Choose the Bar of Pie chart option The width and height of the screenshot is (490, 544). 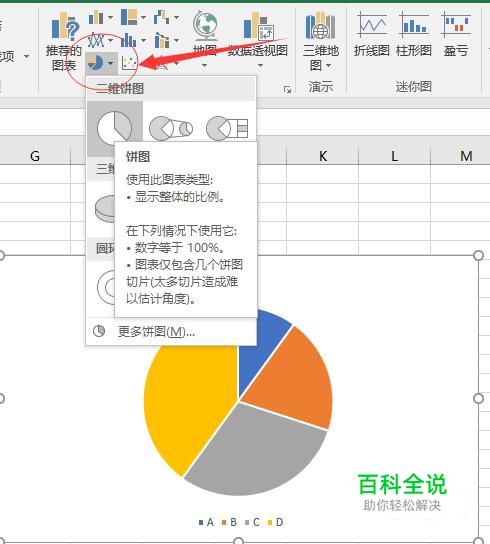[x=227, y=128]
